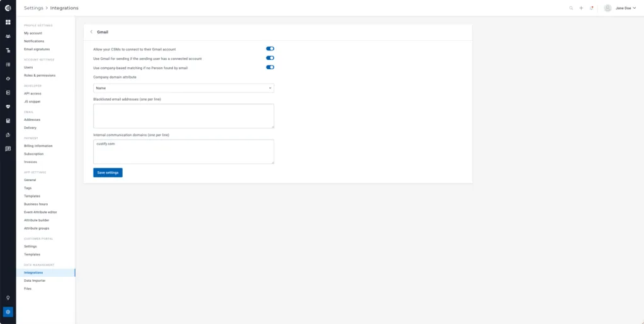
Task: Open Templates under App settings
Action: point(32,196)
